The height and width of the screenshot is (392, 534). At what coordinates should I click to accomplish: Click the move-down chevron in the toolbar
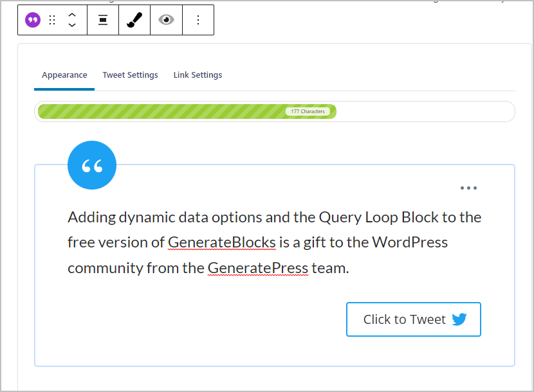pyautogui.click(x=72, y=24)
